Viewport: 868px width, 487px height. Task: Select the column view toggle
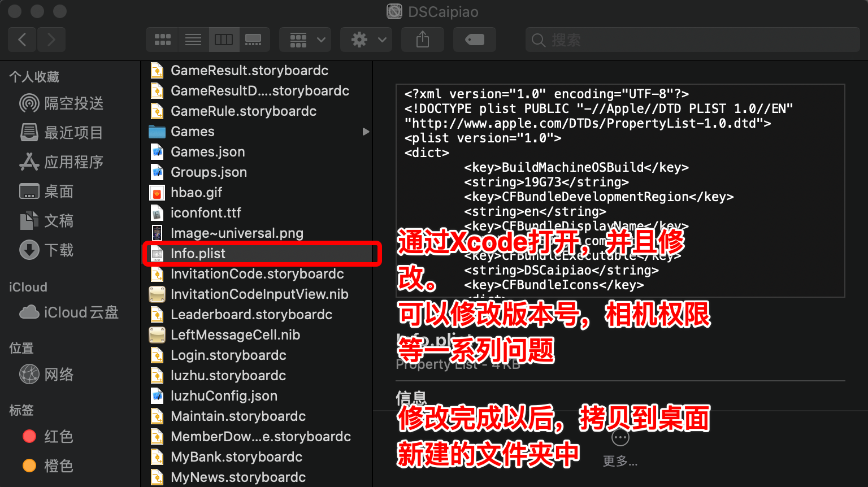[x=224, y=40]
